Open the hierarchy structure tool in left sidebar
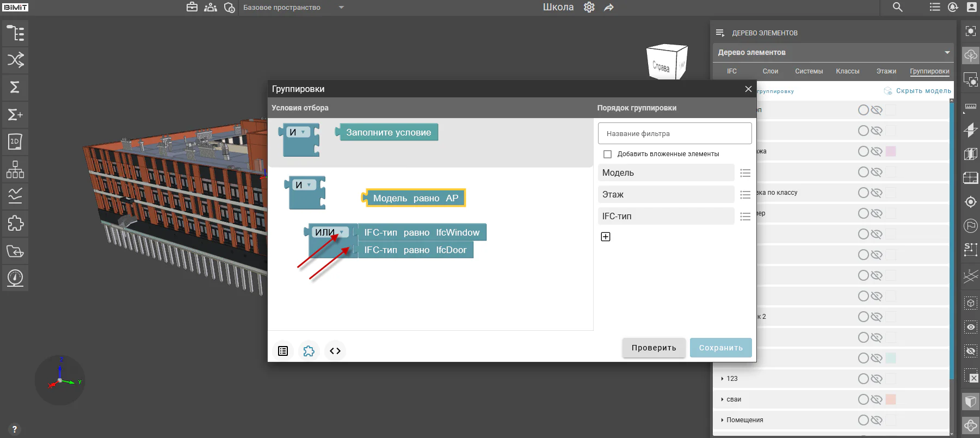Image resolution: width=980 pixels, height=438 pixels. [x=15, y=169]
